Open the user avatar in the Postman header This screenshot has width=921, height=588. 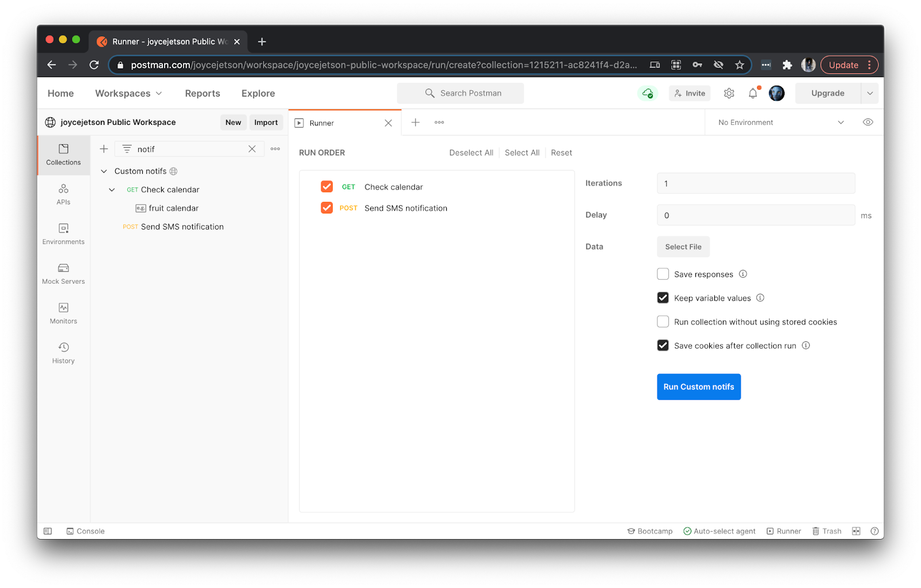point(777,93)
